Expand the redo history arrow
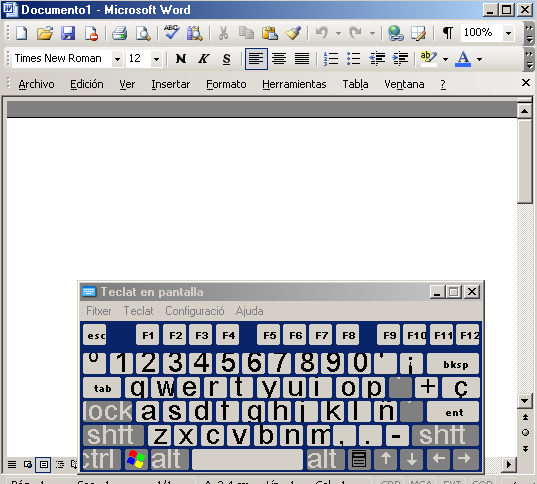537x484 pixels. coord(372,33)
